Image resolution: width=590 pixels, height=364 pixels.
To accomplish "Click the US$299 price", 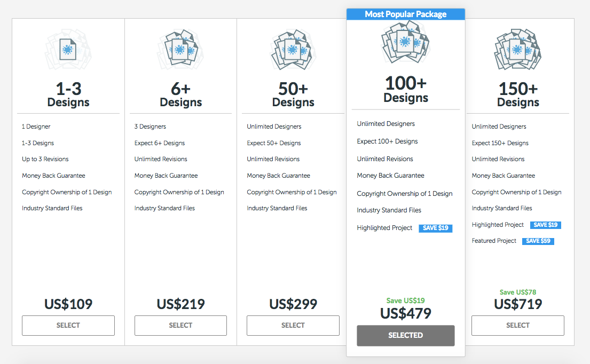I will 293,304.
